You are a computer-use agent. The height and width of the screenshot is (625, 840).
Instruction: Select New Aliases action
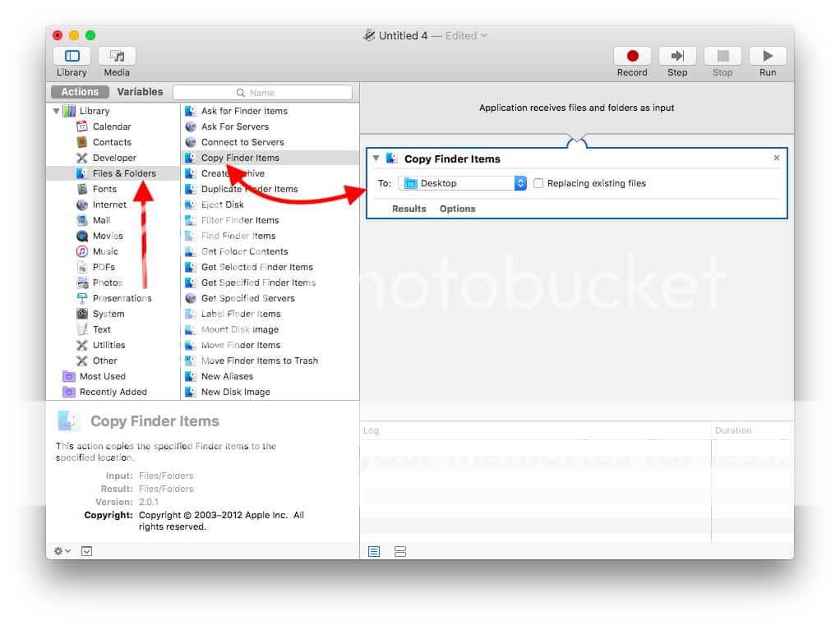point(270,376)
